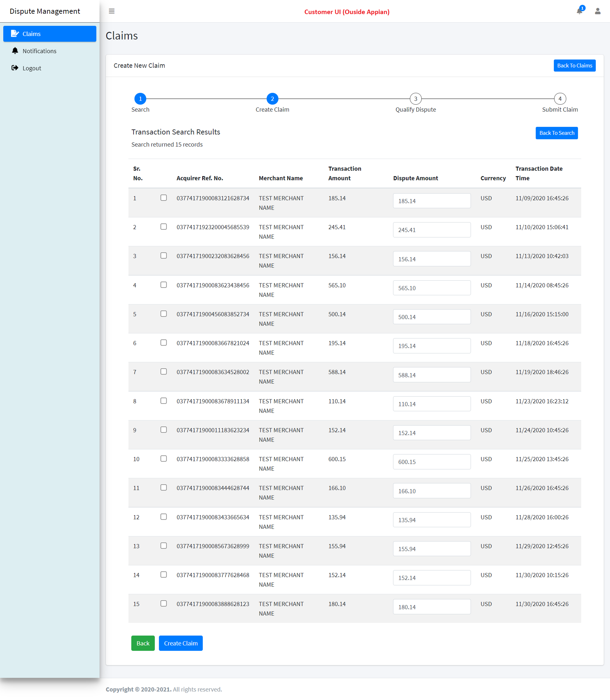Go to step 2 Create Claim circle
Viewport: 610px width, 700px height.
click(x=272, y=99)
